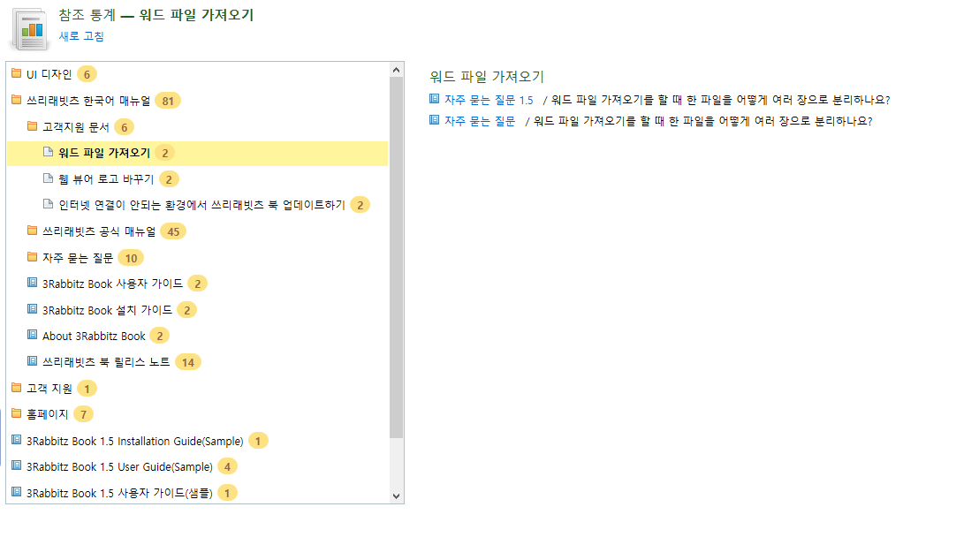
Task: Click the book icon before 자주 묻는 질문 1.5 link
Action: pos(434,99)
